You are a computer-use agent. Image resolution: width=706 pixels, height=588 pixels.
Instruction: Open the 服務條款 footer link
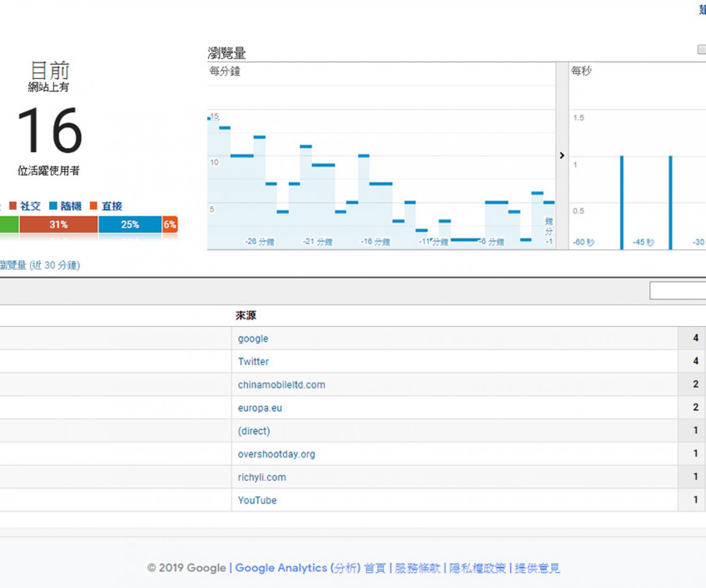[417, 568]
